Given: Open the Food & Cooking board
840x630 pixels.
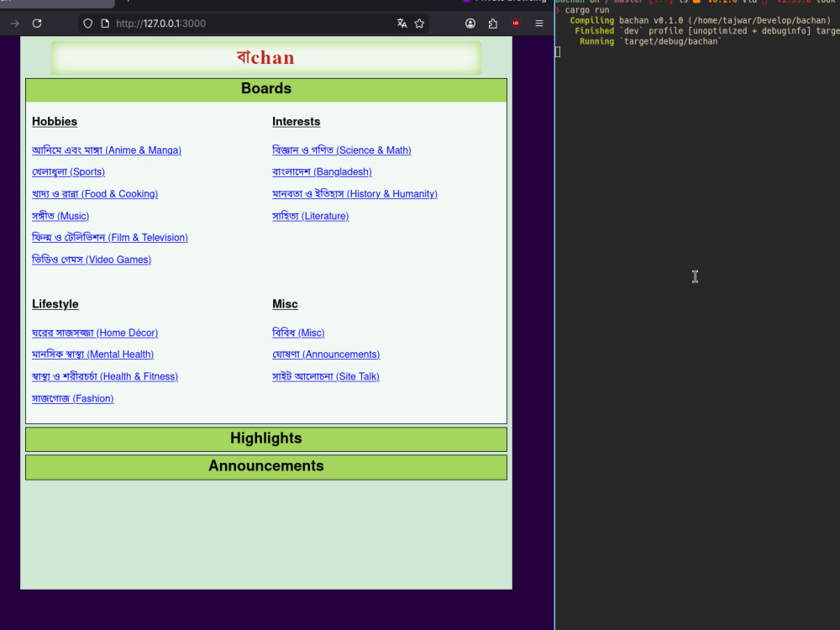Looking at the screenshot, I should 95,194.
